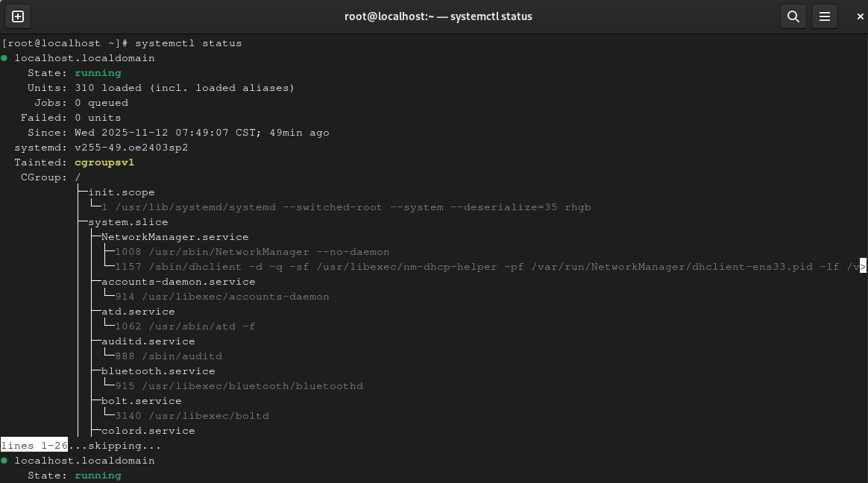Click the typed "systemctl status" command at the prompt
This screenshot has width=868, height=483.
click(x=189, y=43)
